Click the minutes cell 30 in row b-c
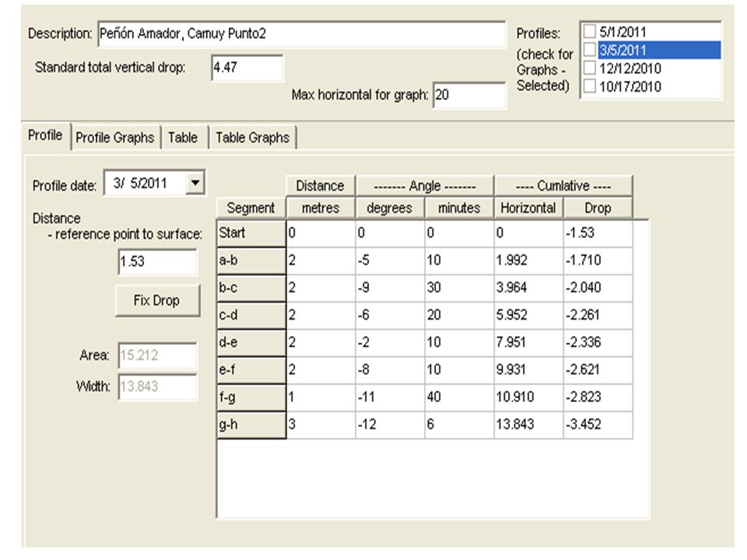747x560 pixels. click(459, 288)
